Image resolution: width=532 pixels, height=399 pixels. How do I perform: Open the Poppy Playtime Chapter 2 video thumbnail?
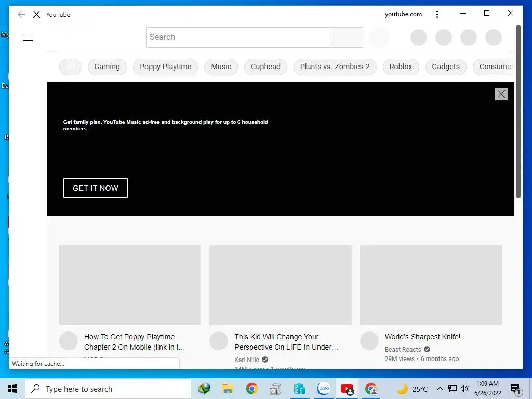tap(130, 285)
